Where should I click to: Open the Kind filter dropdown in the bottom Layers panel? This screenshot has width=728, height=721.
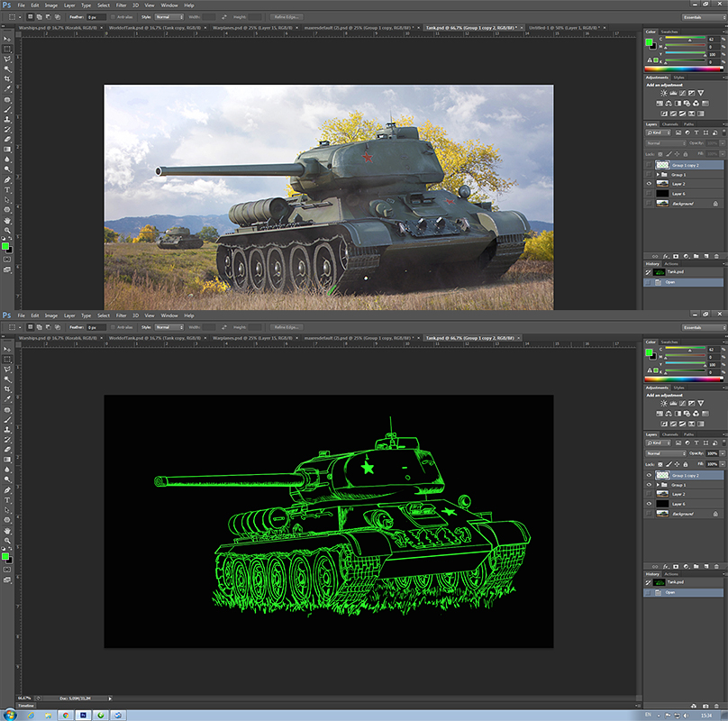coord(659,443)
